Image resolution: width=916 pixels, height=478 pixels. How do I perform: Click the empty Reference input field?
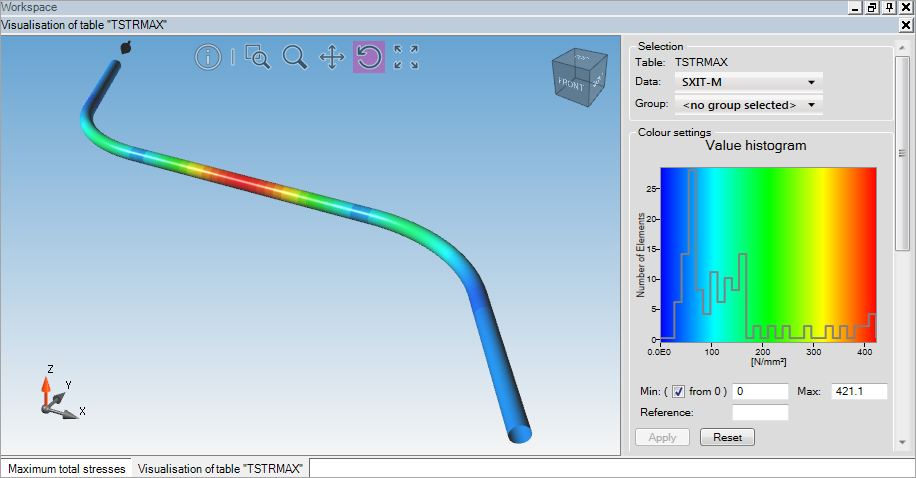point(760,412)
